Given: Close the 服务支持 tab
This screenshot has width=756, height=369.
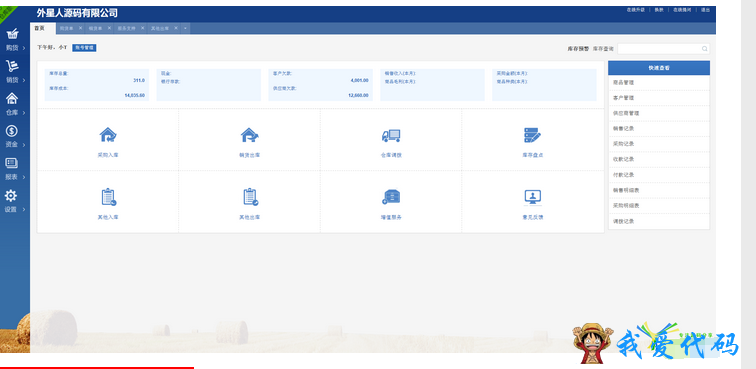Looking at the screenshot, I should click(142, 28).
